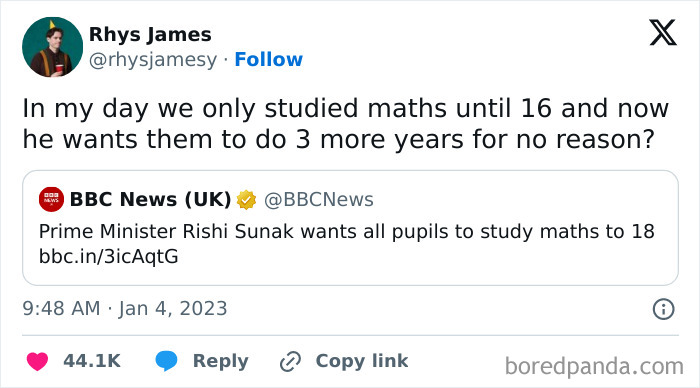700x388 pixels.
Task: Open Rhys James profile picture
Action: [52, 47]
